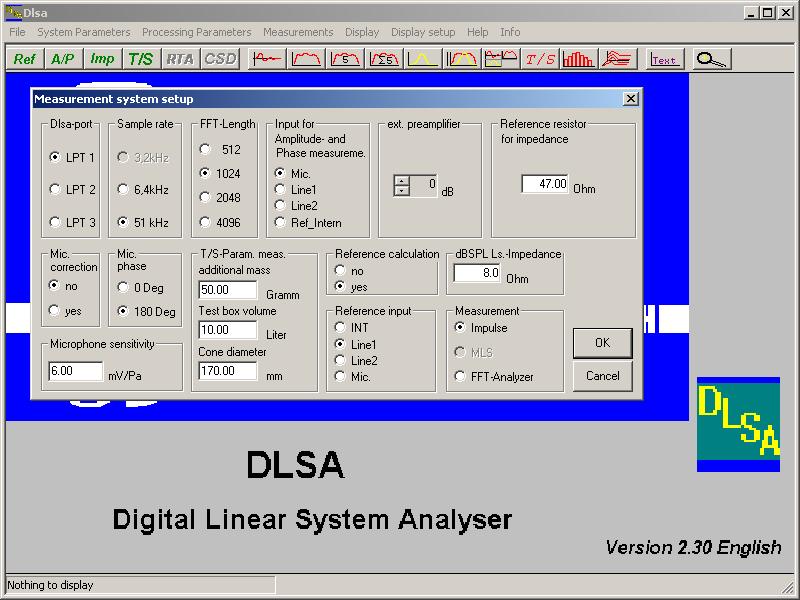Click the A/P amplitude-phase toolbar button
The width and height of the screenshot is (800, 600).
[x=63, y=59]
